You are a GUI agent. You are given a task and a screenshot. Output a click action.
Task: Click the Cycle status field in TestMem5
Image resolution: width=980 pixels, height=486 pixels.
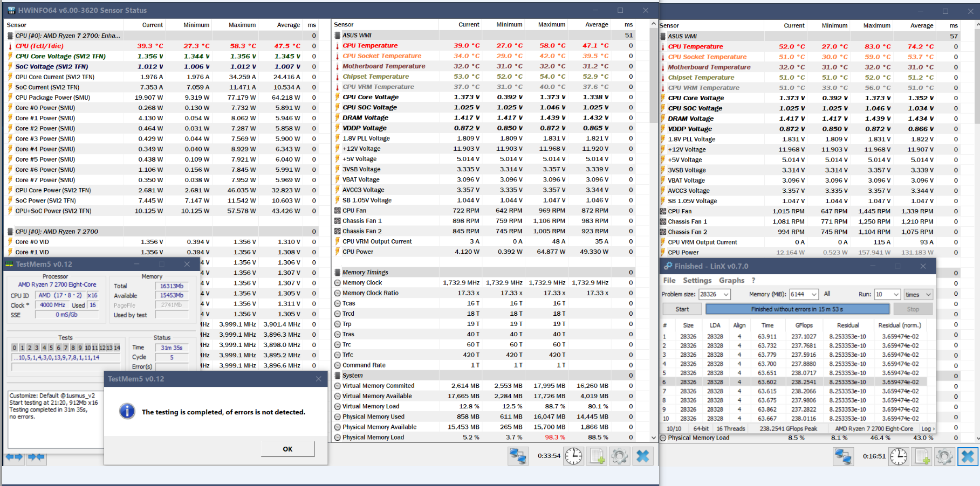[x=172, y=357]
